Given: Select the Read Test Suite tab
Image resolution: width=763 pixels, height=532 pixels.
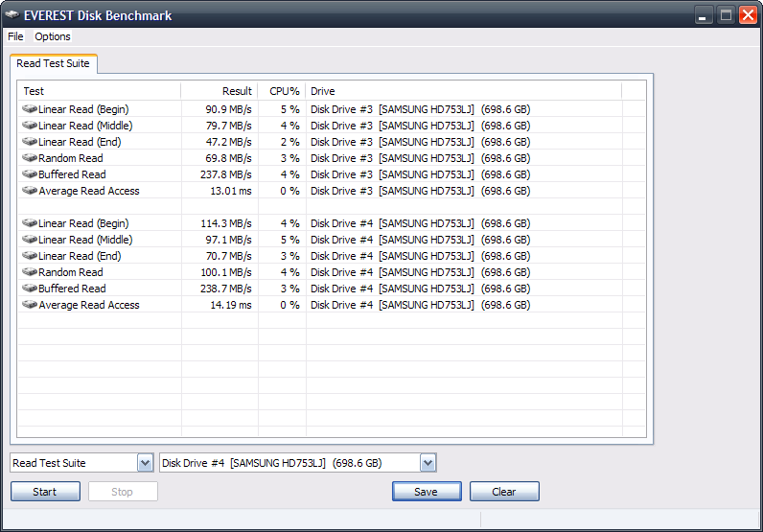Looking at the screenshot, I should pos(53,64).
